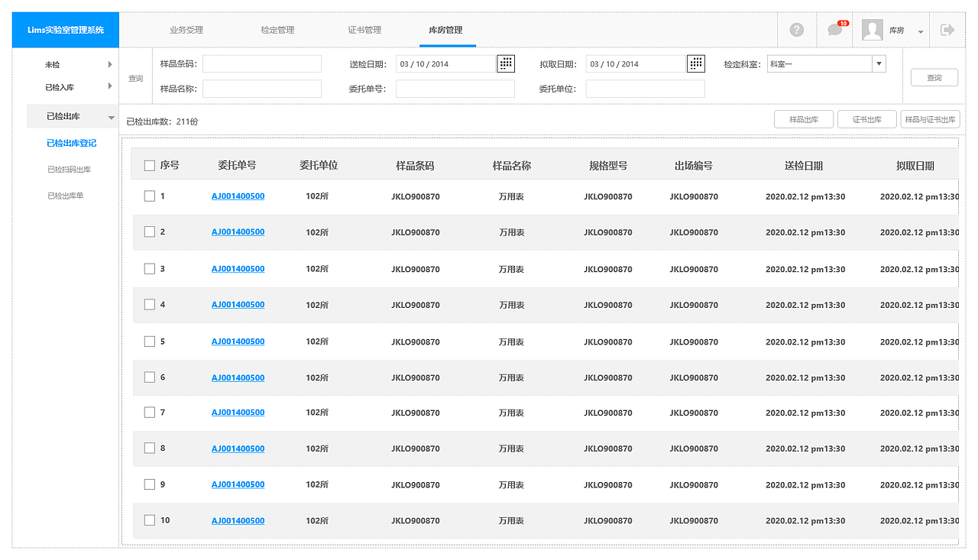The image size is (978, 560).
Task: Switch to the 检定管理 tab
Action: (x=277, y=31)
